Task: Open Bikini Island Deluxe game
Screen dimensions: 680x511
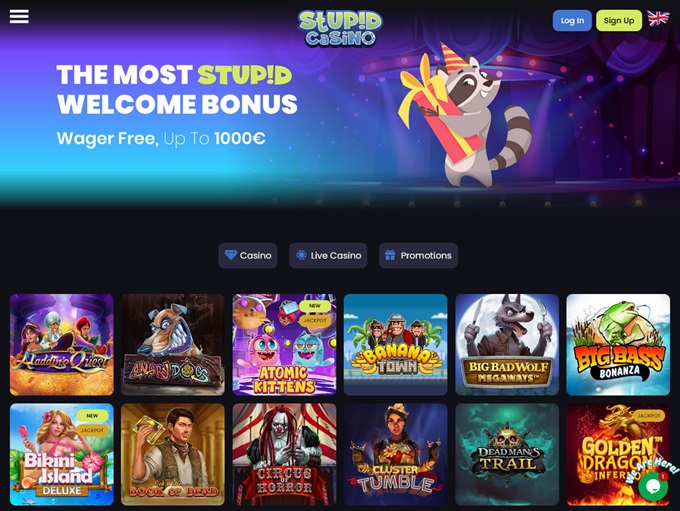Action: (62, 455)
